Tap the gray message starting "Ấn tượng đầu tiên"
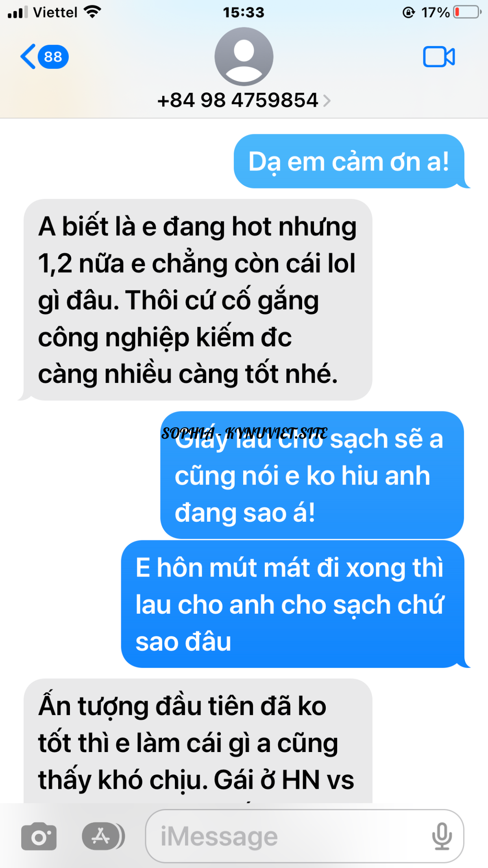 pos(198,741)
